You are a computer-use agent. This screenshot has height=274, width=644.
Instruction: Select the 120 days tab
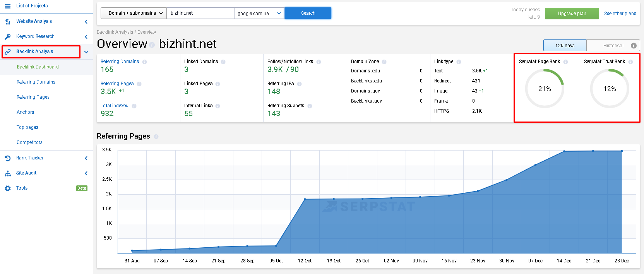[x=565, y=45]
